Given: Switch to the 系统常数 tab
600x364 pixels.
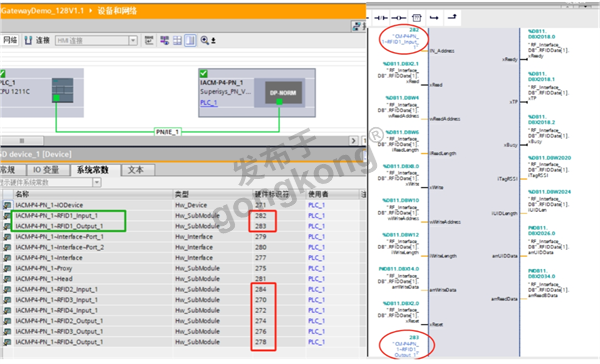Looking at the screenshot, I should pyautogui.click(x=94, y=170).
